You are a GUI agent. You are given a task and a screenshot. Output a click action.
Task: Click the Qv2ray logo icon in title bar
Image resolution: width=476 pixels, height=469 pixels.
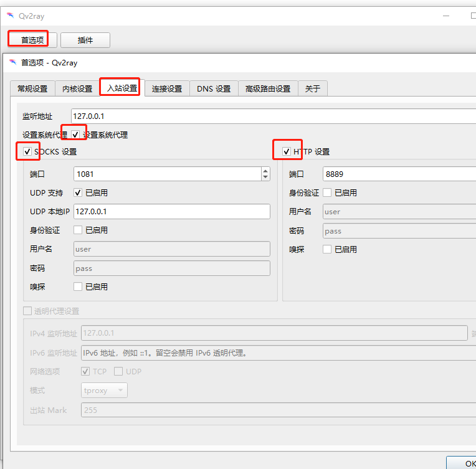click(x=10, y=16)
